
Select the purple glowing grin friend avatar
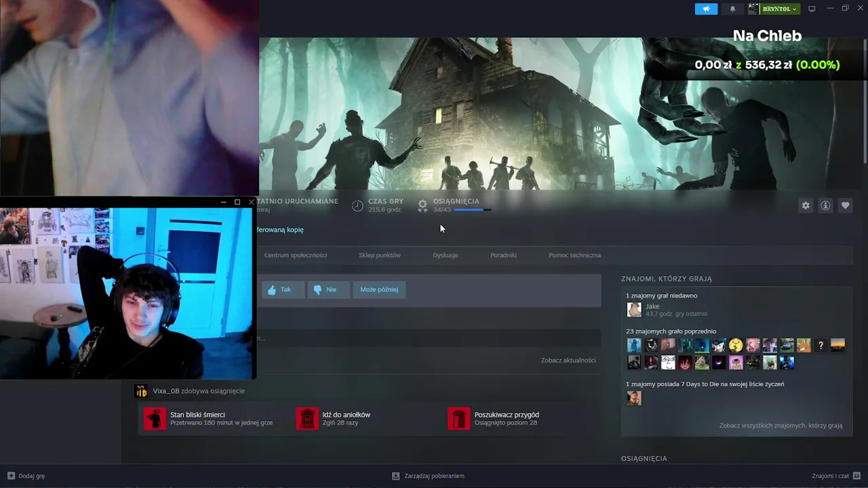(x=719, y=363)
